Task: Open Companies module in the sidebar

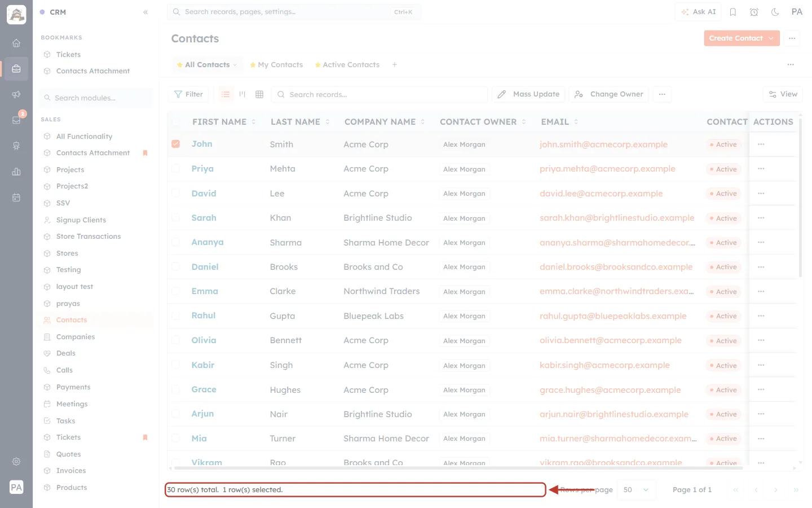Action: tap(76, 337)
